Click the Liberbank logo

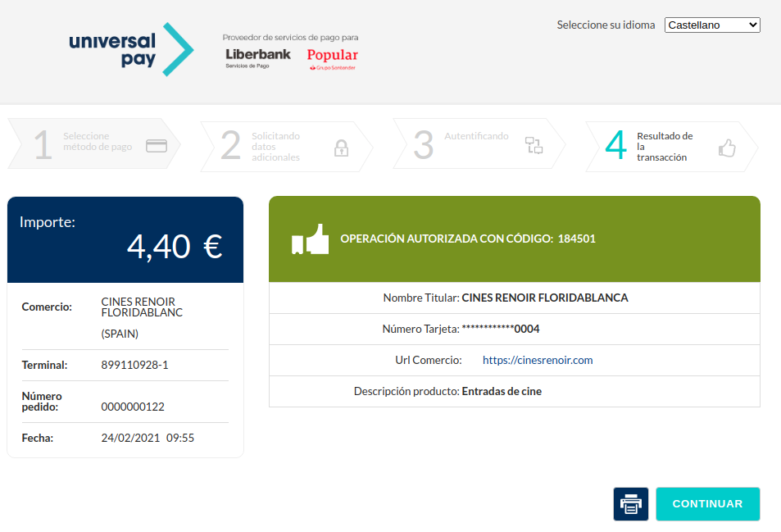257,57
